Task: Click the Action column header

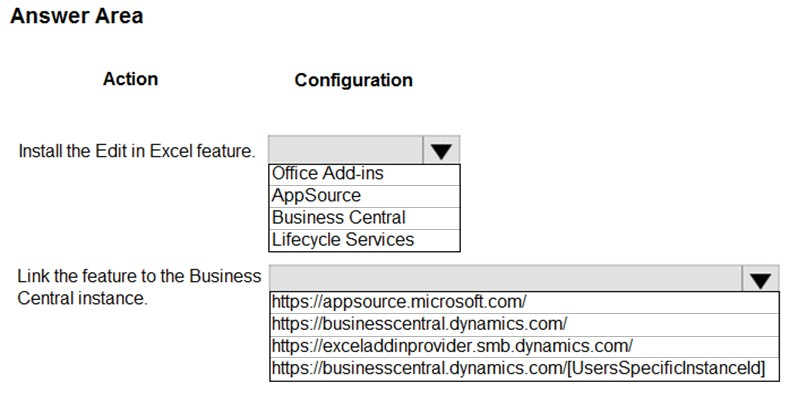Action: click(x=130, y=79)
